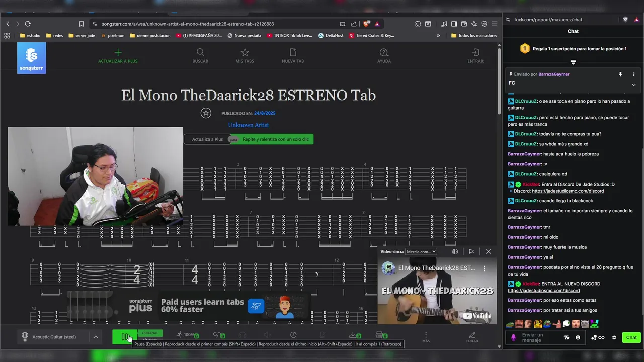644x362 pixels.
Task: Select the Original audio source
Action: [150, 333]
